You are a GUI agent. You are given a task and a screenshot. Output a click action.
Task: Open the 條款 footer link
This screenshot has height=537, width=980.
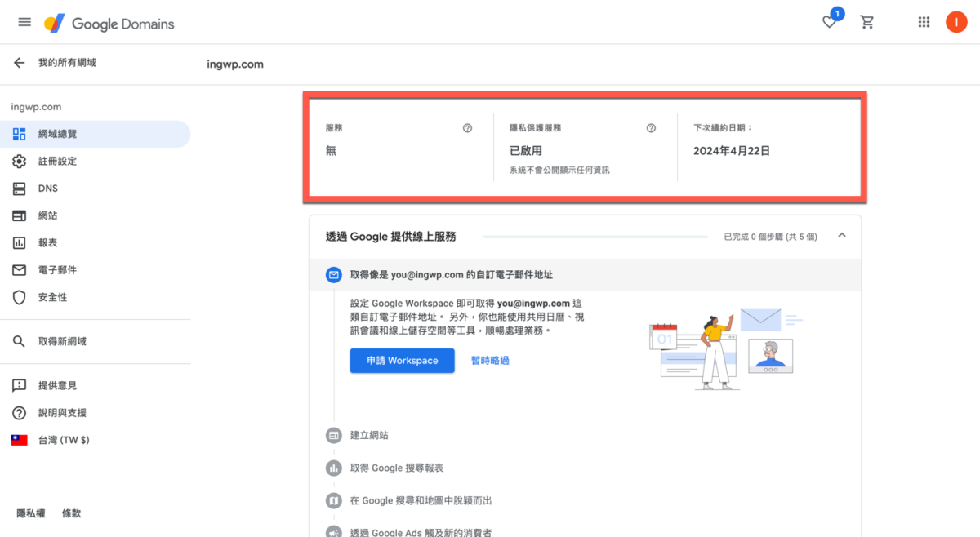tap(72, 513)
